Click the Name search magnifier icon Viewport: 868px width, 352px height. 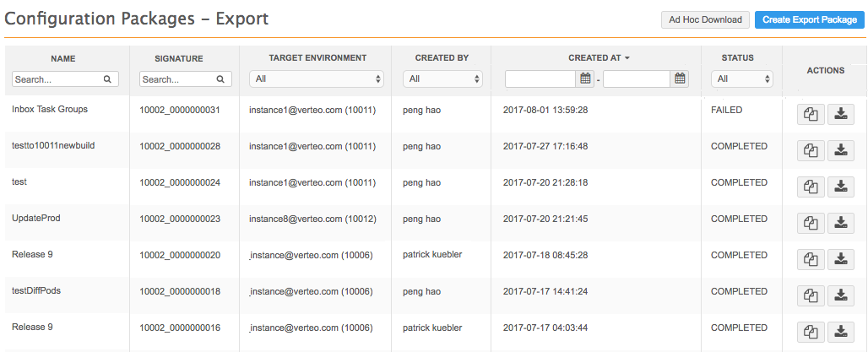pos(107,79)
